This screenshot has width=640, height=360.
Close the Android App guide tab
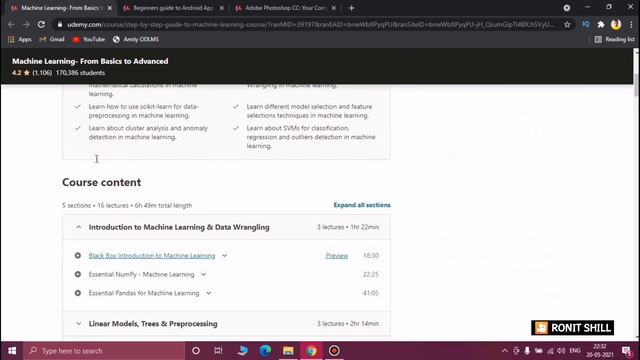[x=222, y=8]
